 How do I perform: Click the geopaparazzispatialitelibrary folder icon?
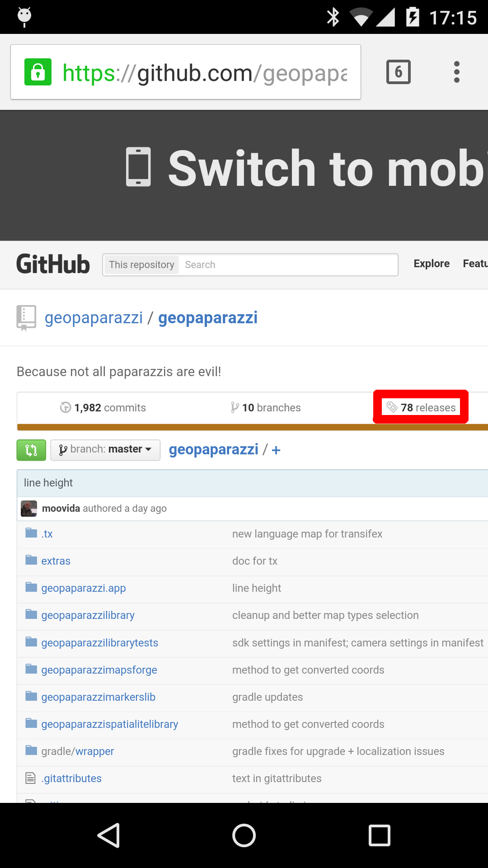click(31, 723)
